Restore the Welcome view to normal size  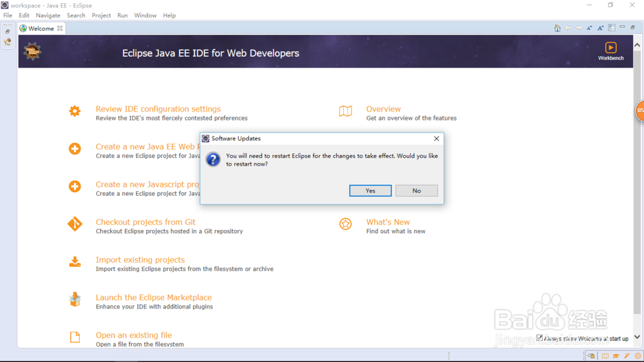633,27
